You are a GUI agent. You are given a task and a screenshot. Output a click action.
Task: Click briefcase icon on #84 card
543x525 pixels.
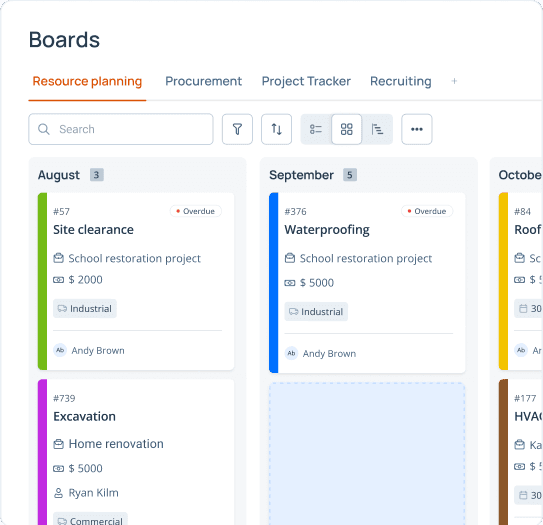(519, 258)
